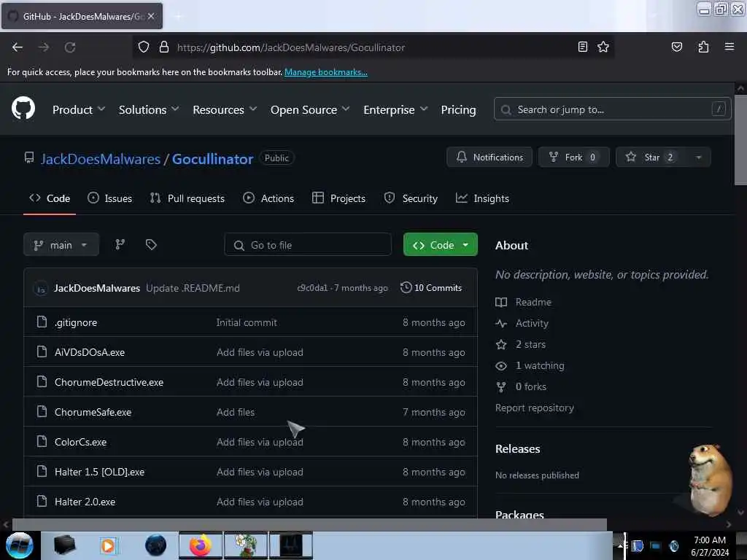
Task: Open the tags icon next to branches
Action: [x=151, y=245]
